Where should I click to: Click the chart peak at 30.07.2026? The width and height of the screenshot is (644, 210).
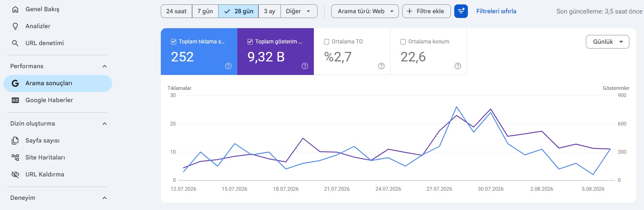tap(491, 109)
